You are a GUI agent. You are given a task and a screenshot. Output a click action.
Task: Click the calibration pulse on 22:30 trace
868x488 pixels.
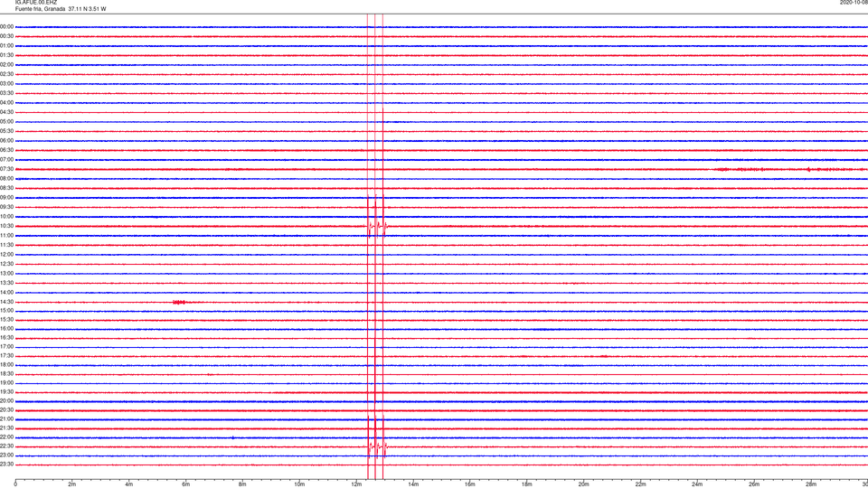[x=377, y=446]
